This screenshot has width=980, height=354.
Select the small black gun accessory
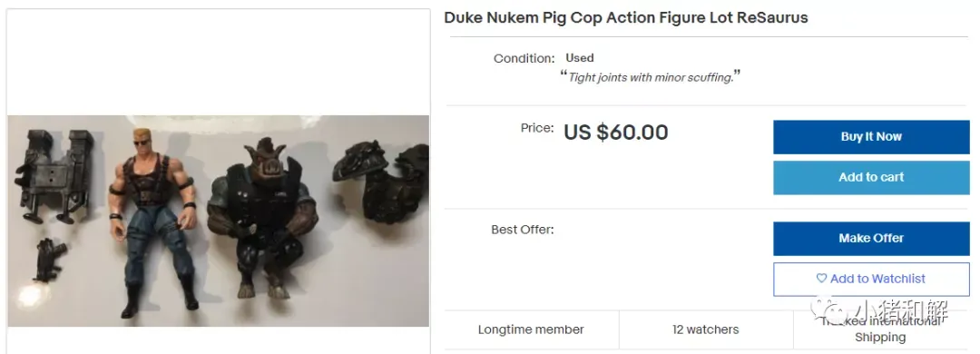(x=48, y=260)
